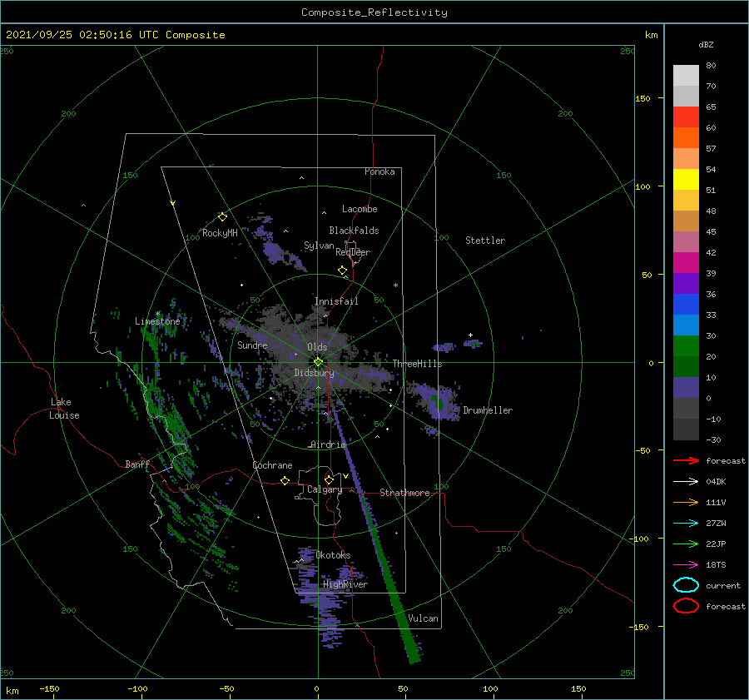Click the RockyMH label
This screenshot has height=700, width=749.
coord(220,233)
